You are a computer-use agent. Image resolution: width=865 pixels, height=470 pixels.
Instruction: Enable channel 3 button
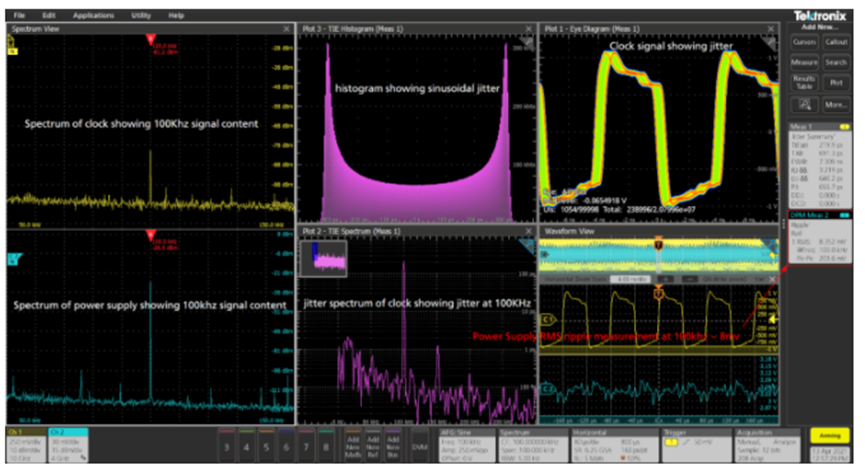point(228,447)
